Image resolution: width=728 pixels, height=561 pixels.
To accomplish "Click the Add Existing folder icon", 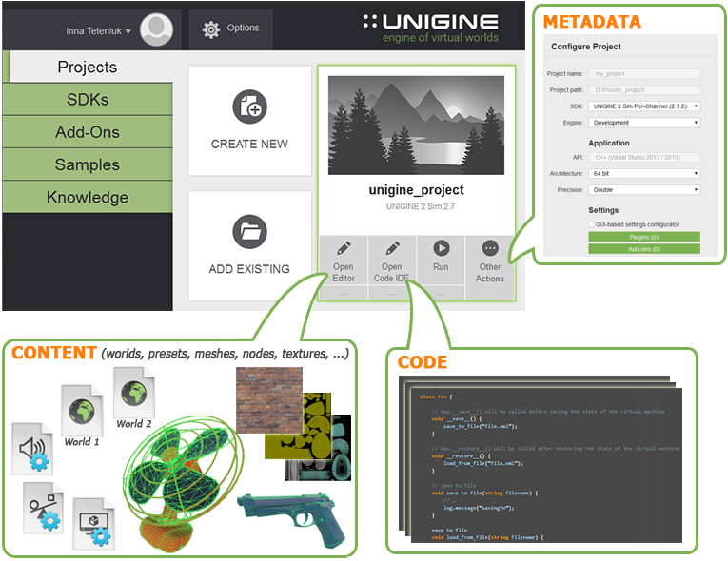I will 249,232.
